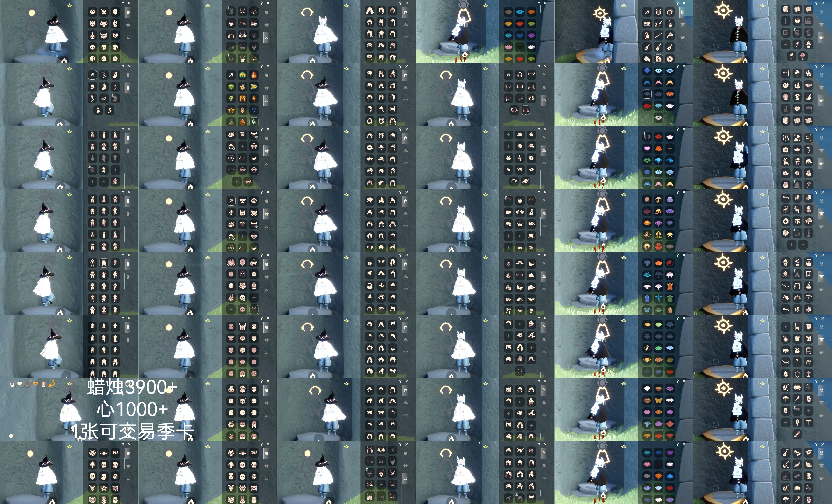Image resolution: width=832 pixels, height=504 pixels.
Task: Select the green crescent spell icon
Action: [243, 75]
